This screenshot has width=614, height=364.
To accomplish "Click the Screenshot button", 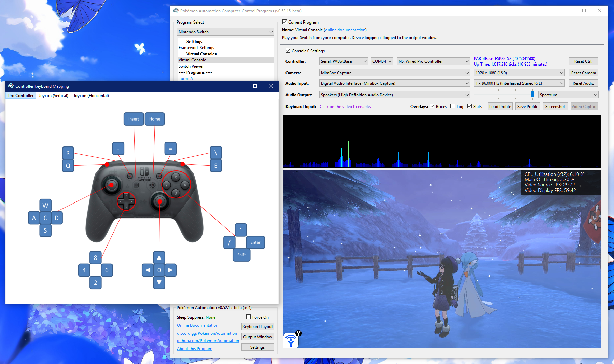I will point(555,107).
